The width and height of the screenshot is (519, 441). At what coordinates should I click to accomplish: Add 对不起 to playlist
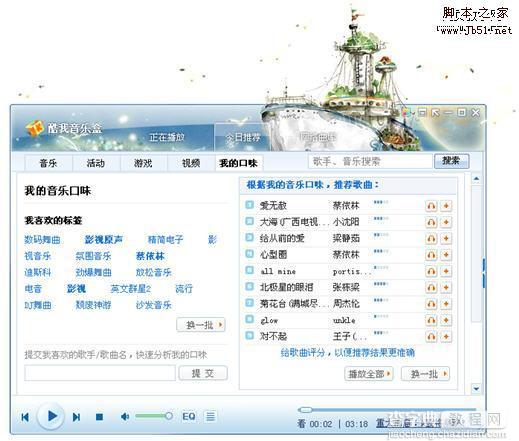point(446,336)
